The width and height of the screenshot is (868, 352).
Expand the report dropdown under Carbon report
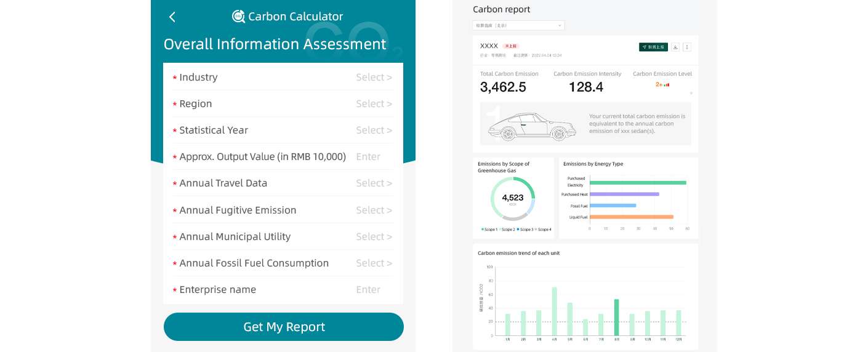(x=518, y=25)
